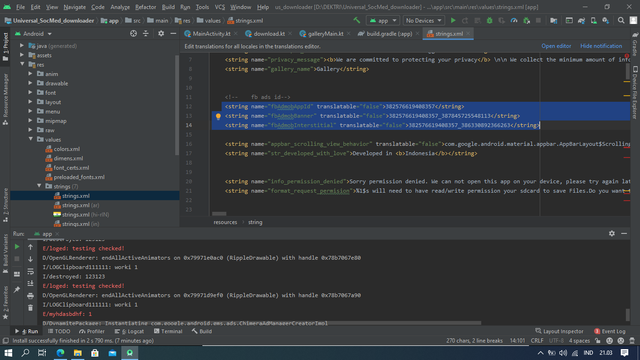This screenshot has height=360, width=640.
Task: Click the stop icon in Run panel
Action: 17,259
